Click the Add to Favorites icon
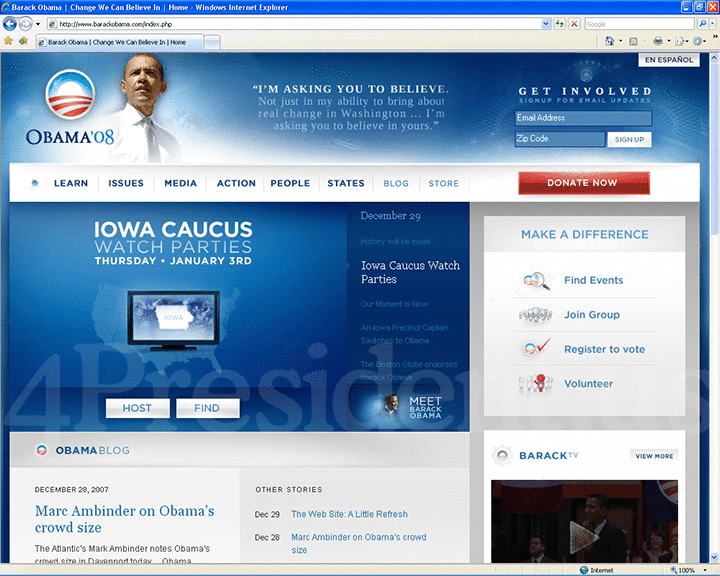The height and width of the screenshot is (576, 720). (x=23, y=41)
